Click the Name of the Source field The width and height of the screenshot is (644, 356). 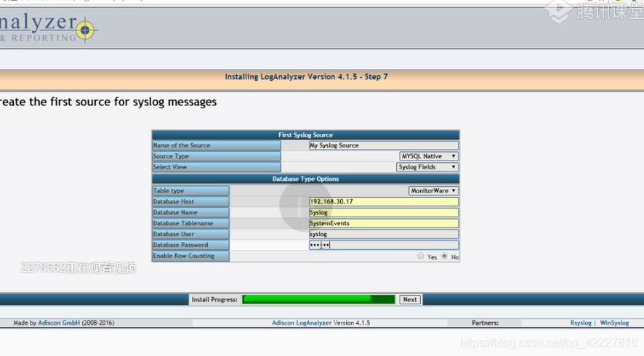(x=384, y=145)
